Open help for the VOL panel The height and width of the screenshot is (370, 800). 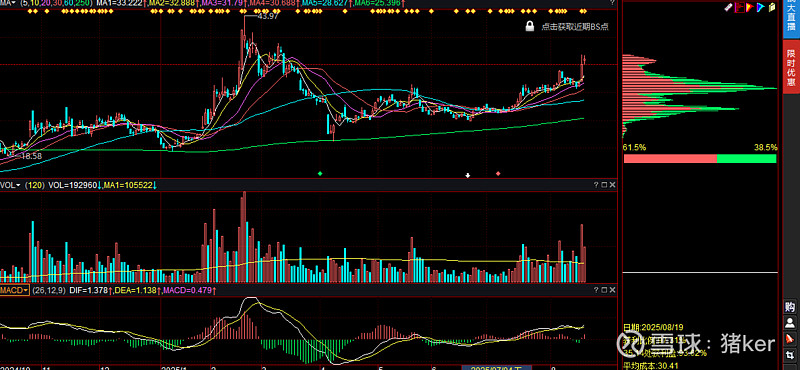pyautogui.click(x=596, y=185)
